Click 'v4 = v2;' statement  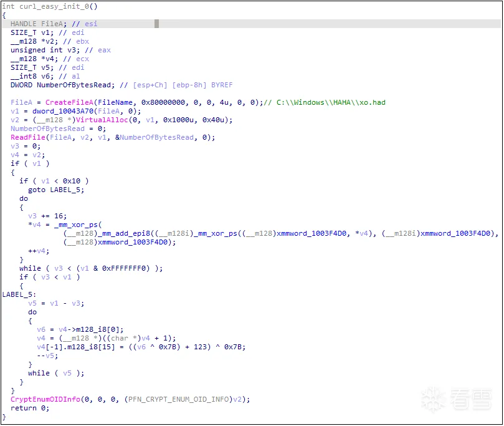[x=27, y=155]
